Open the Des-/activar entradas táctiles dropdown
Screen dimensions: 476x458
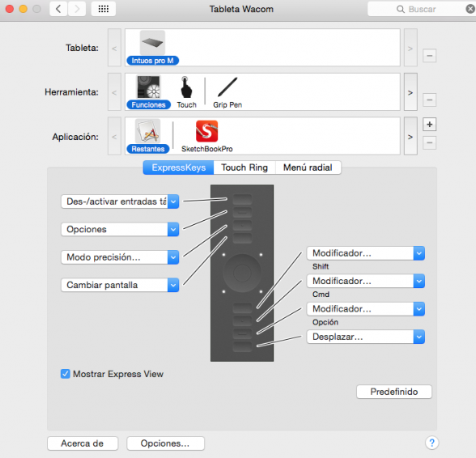click(x=120, y=201)
